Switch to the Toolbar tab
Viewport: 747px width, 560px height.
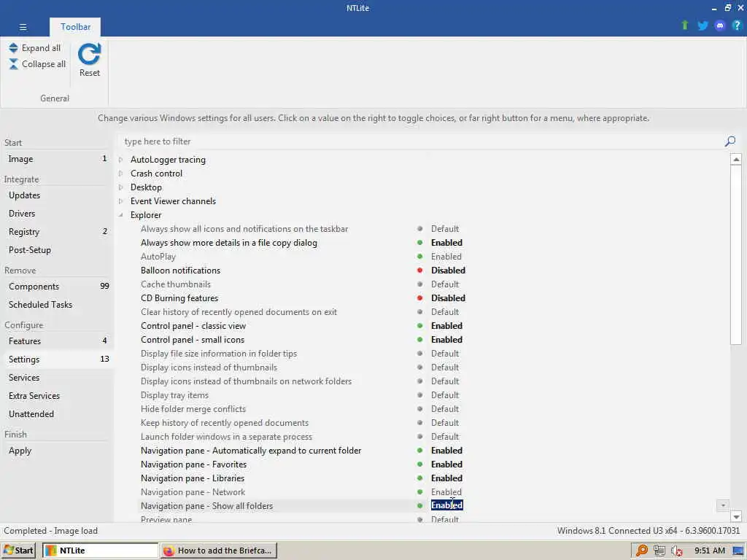click(75, 27)
